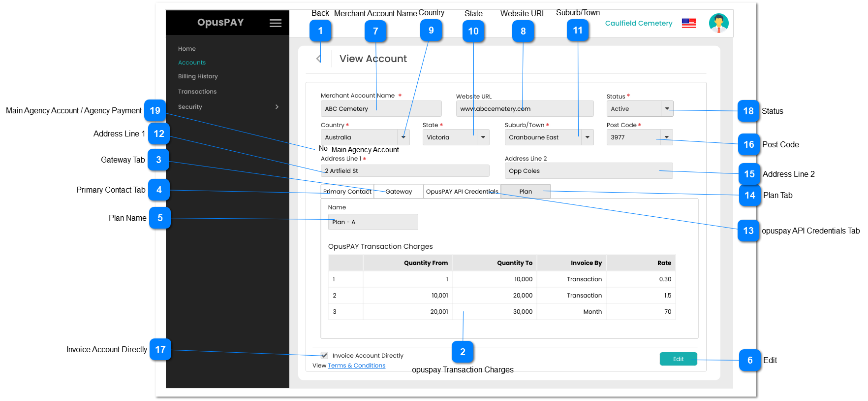Click the Website URL field
The width and height of the screenshot is (868, 401).
525,109
